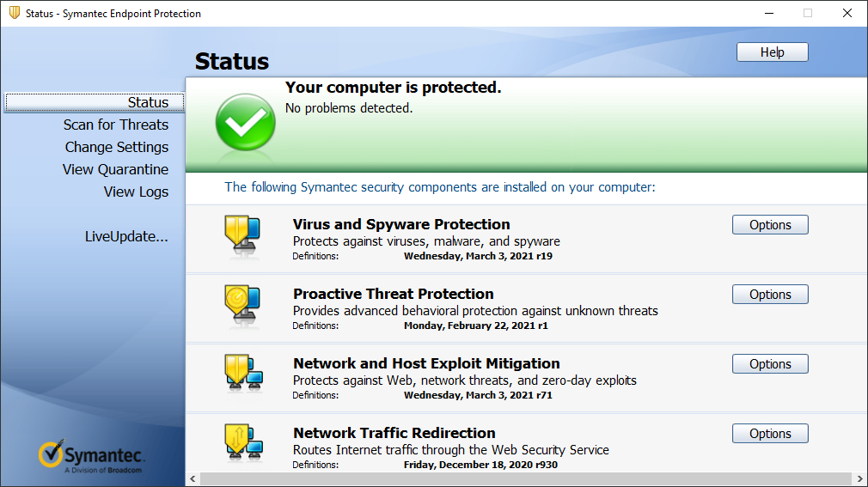Image resolution: width=868 pixels, height=487 pixels.
Task: Click the Symantec shield icon in title bar
Action: point(14,13)
